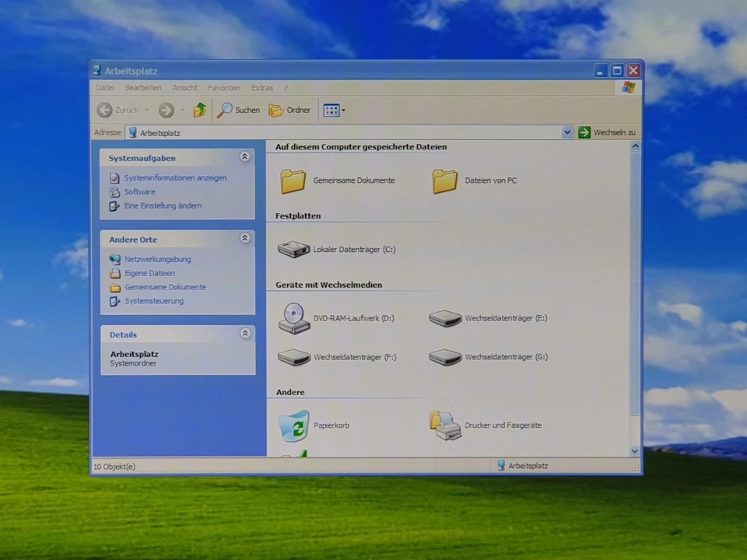Minimize the Arbeitsplatz window
Viewport: 747px width, 560px height.
tap(600, 71)
